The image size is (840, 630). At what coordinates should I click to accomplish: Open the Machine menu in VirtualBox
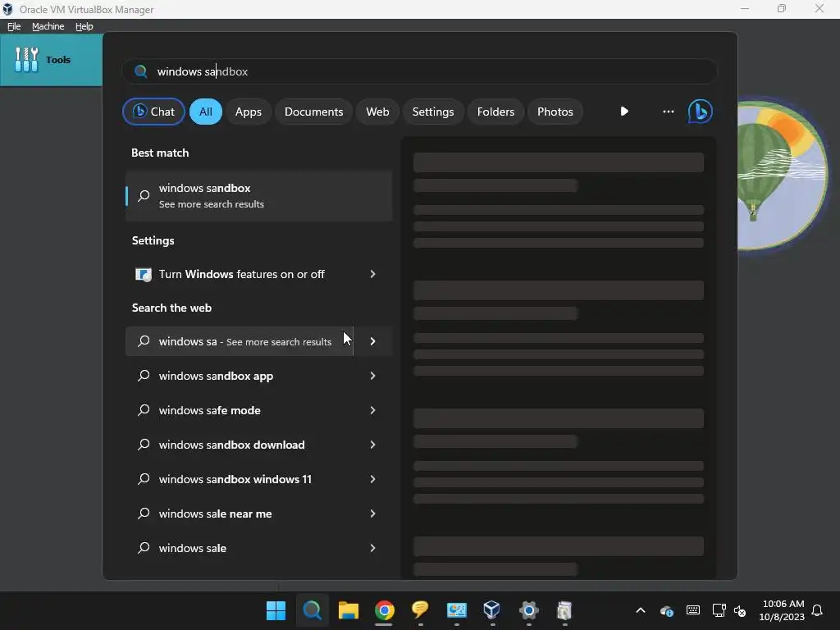point(48,26)
